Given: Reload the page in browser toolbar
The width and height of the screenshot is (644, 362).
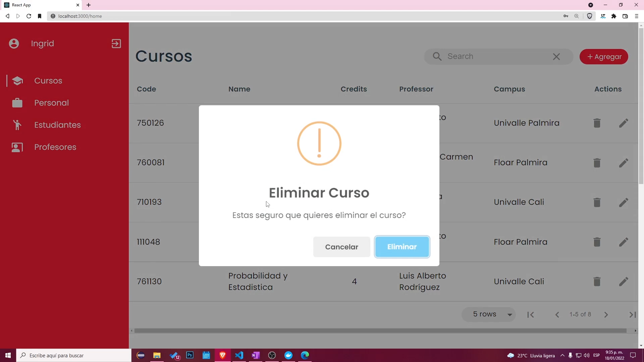Looking at the screenshot, I should pyautogui.click(x=29, y=16).
